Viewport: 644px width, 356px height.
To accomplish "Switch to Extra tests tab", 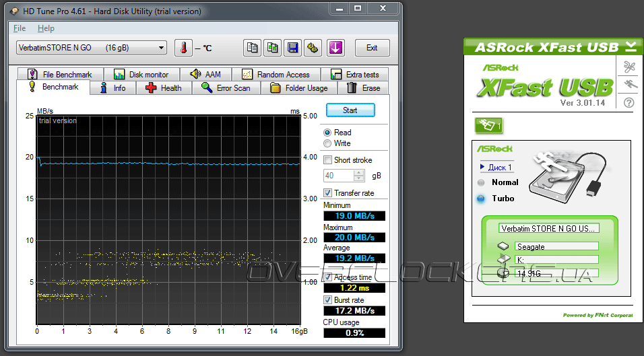I will click(x=354, y=74).
